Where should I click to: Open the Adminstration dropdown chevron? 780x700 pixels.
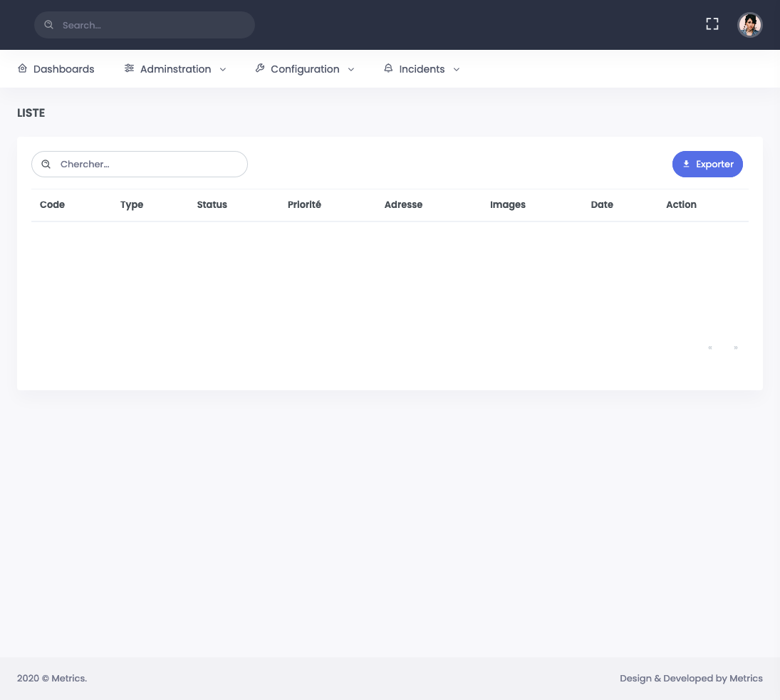tap(222, 69)
